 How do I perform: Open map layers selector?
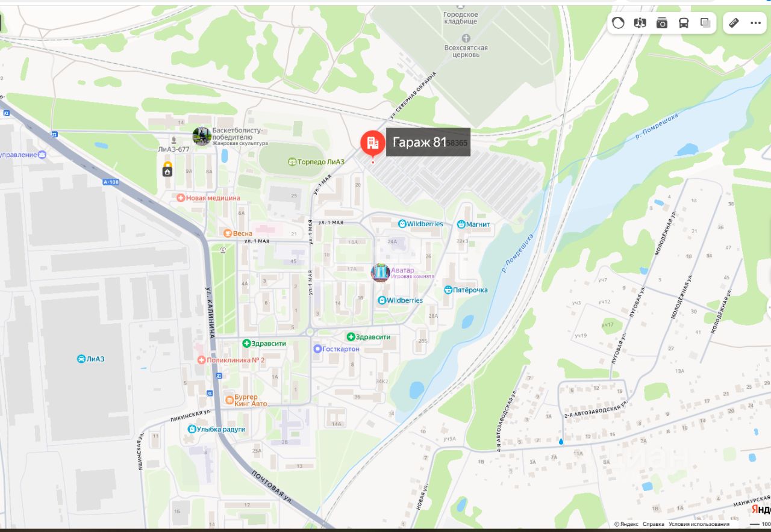pos(705,23)
